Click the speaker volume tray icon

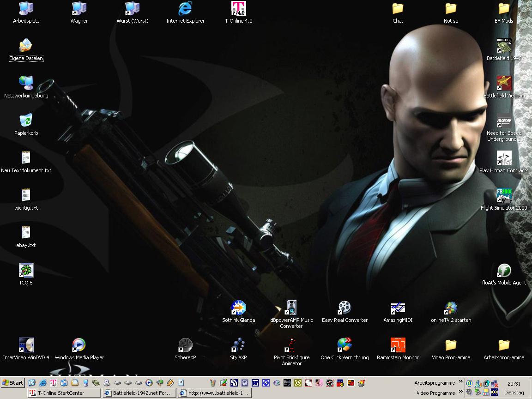pos(469,392)
